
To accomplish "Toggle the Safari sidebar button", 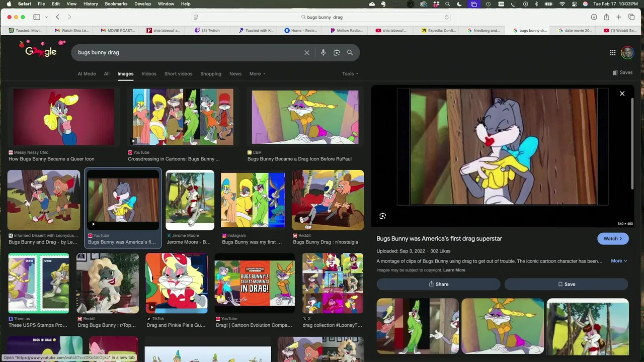I will click(37, 17).
